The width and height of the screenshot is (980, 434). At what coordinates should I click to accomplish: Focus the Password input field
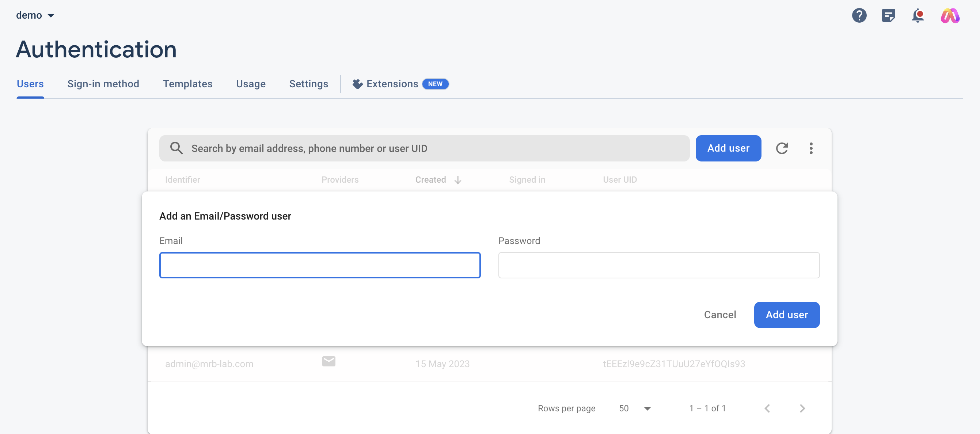[658, 265]
